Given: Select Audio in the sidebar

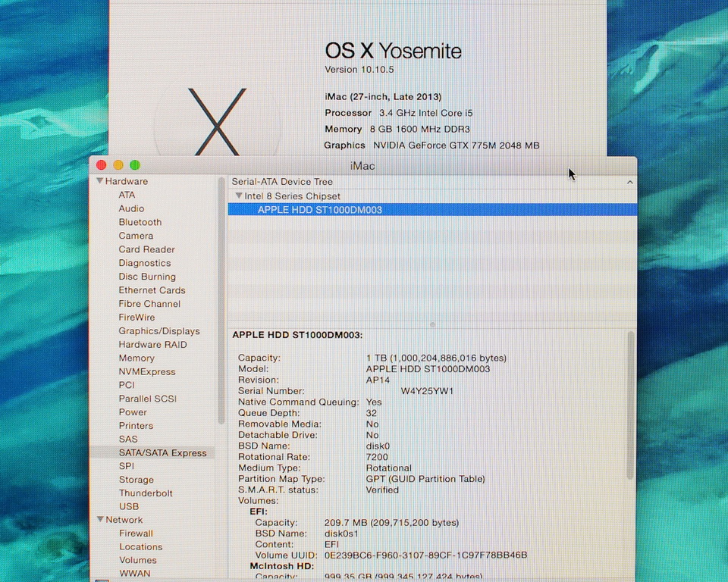Looking at the screenshot, I should coord(131,208).
